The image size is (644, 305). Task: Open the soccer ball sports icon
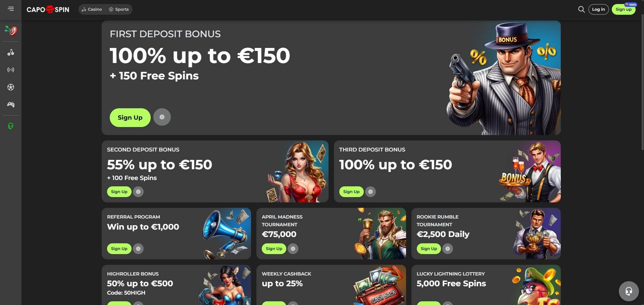tap(11, 87)
